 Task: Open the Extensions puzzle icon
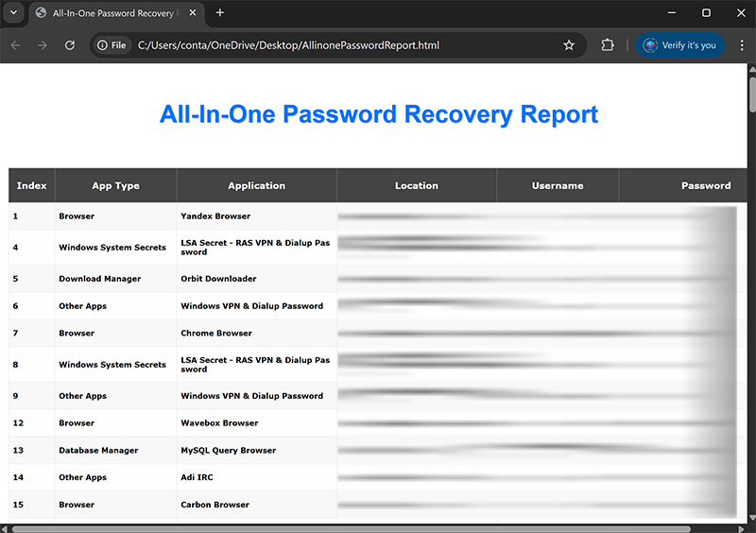point(608,45)
